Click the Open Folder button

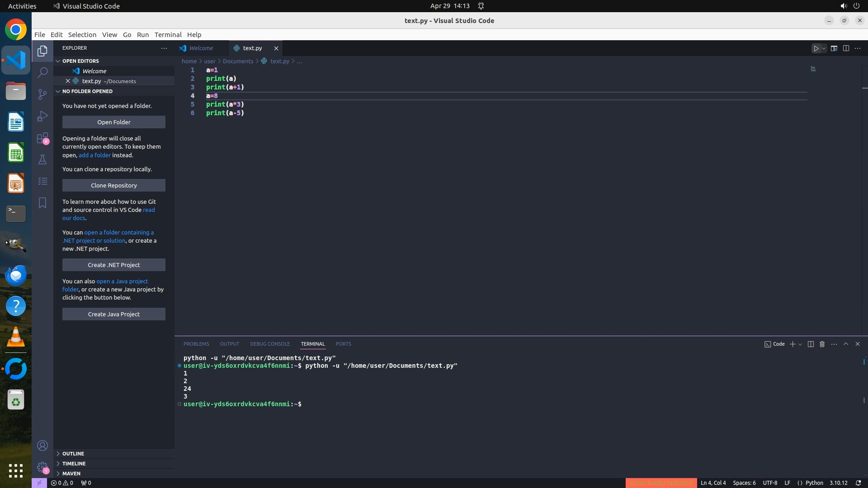pyautogui.click(x=114, y=122)
